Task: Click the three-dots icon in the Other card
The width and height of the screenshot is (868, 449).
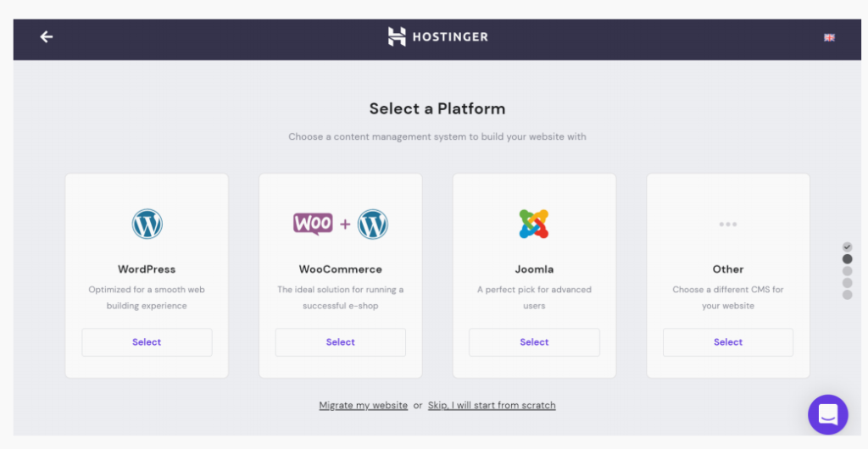Action: (x=728, y=224)
